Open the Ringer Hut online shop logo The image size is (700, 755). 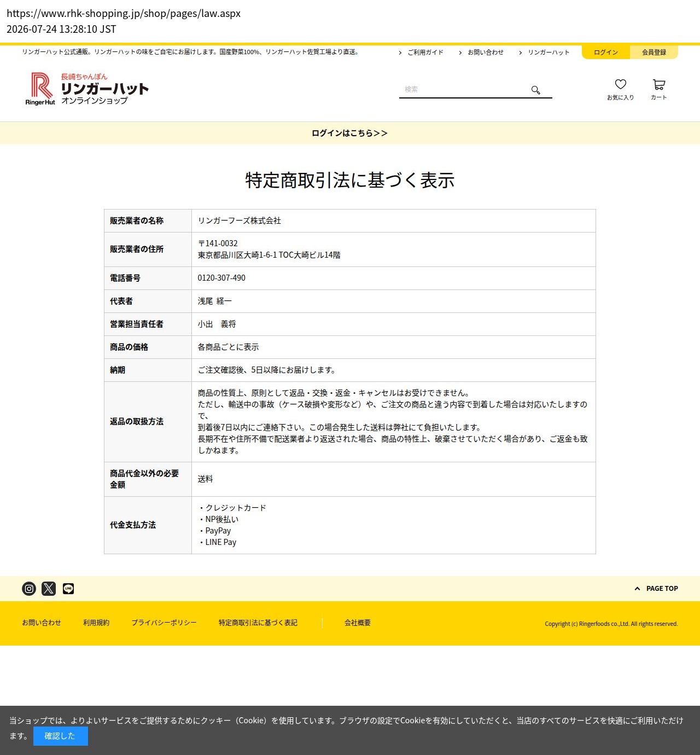(87, 89)
